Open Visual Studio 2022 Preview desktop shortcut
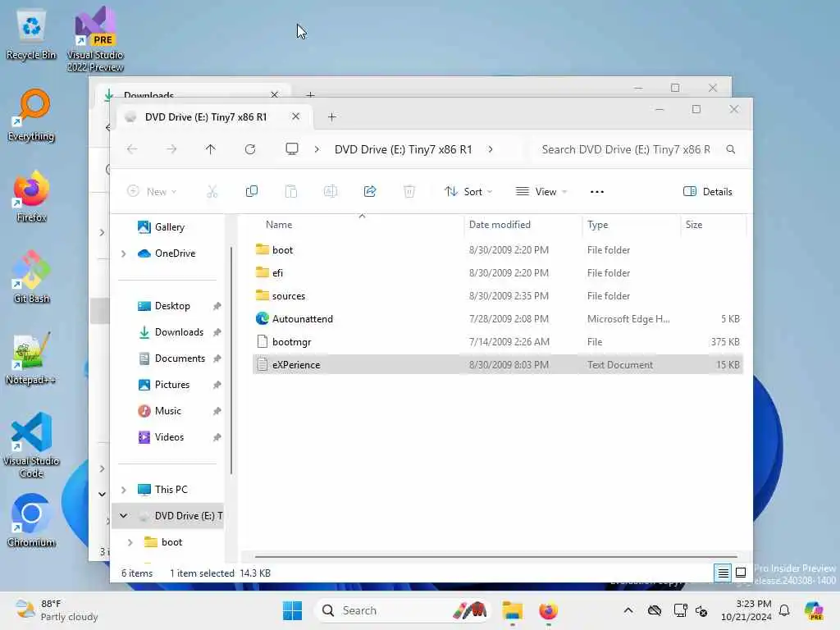The width and height of the screenshot is (840, 630). (95, 39)
